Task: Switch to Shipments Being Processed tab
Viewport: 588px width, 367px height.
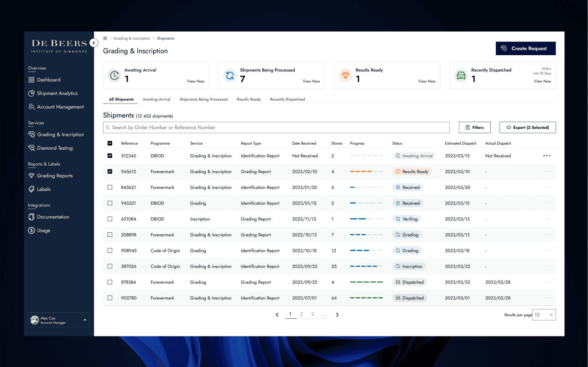Action: 203,99
